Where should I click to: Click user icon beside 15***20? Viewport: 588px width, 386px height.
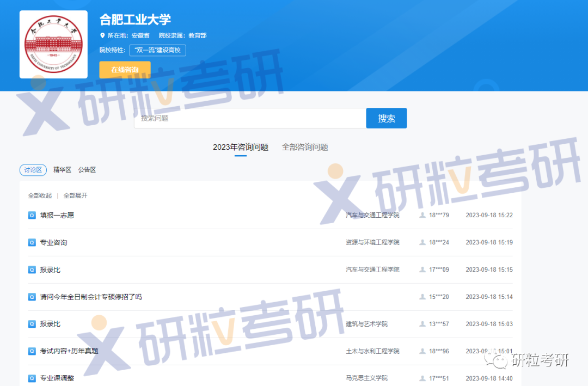click(422, 297)
